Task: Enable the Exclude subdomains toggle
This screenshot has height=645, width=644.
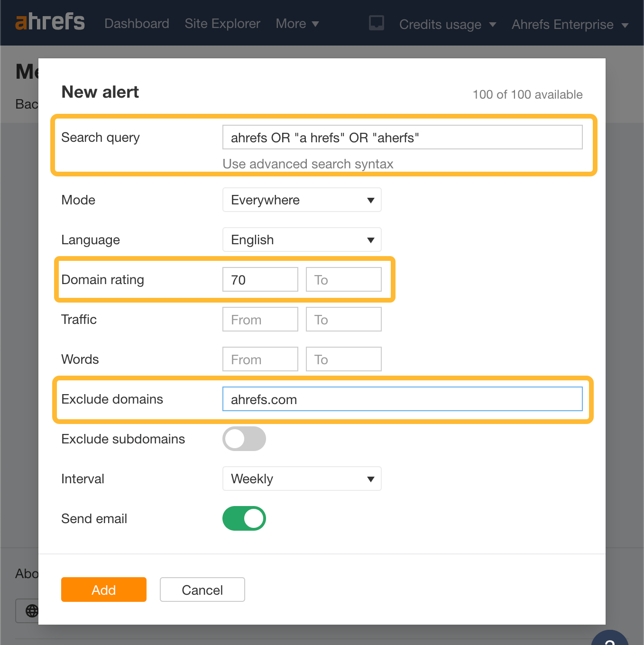Action: coord(244,439)
